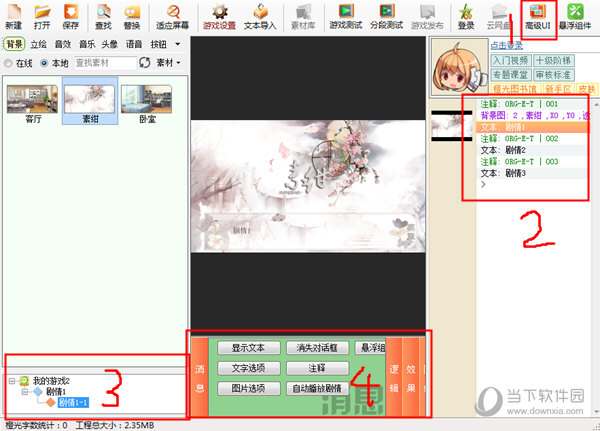Select the 本地 local radio button
This screenshot has width=600, height=431.
(x=44, y=63)
